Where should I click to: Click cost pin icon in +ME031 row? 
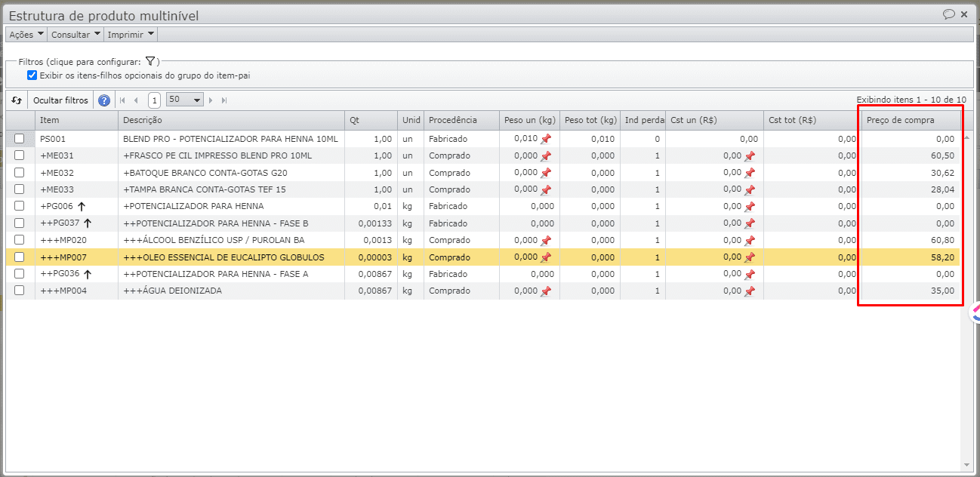750,156
